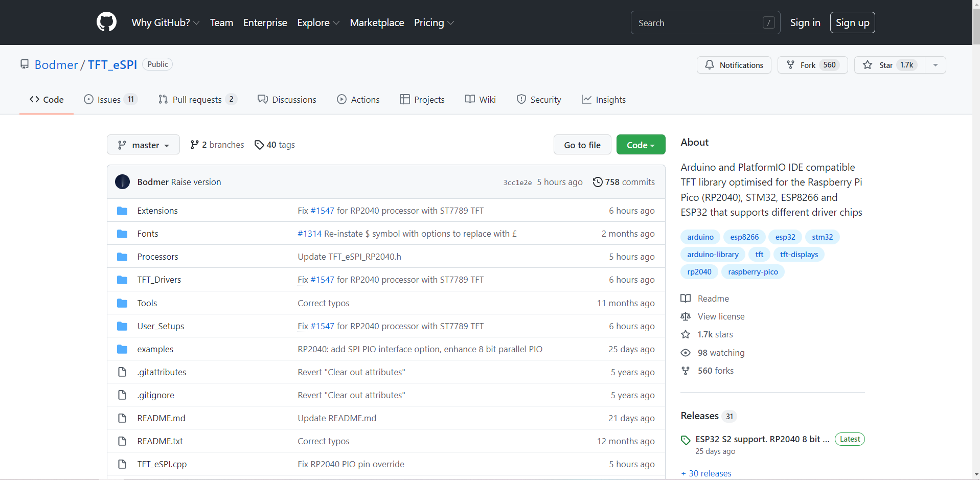The width and height of the screenshot is (980, 480).
Task: Open the dropdown arrow next to Star
Action: 936,65
